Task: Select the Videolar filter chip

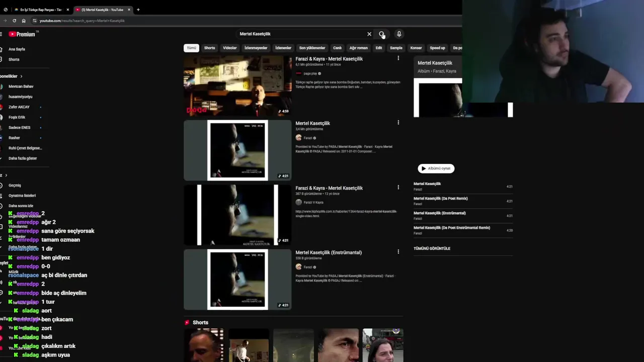Action: tap(230, 48)
